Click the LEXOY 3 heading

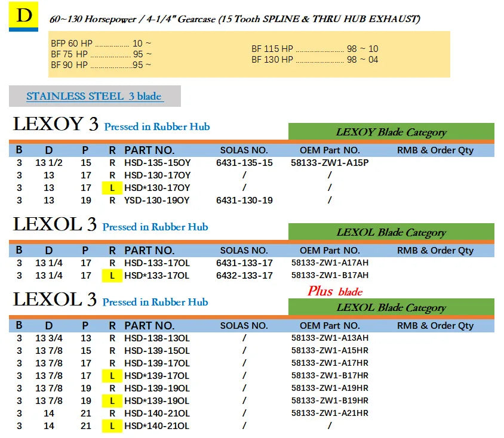pos(56,124)
